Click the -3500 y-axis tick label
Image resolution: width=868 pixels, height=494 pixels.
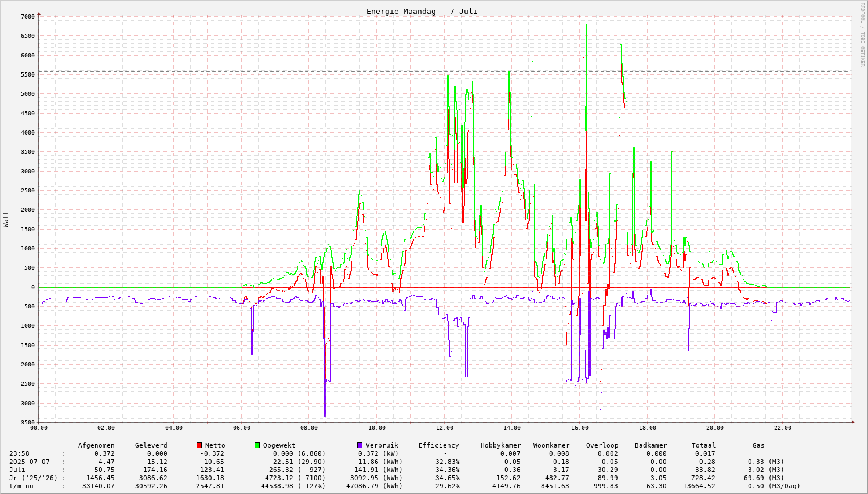(x=26, y=423)
